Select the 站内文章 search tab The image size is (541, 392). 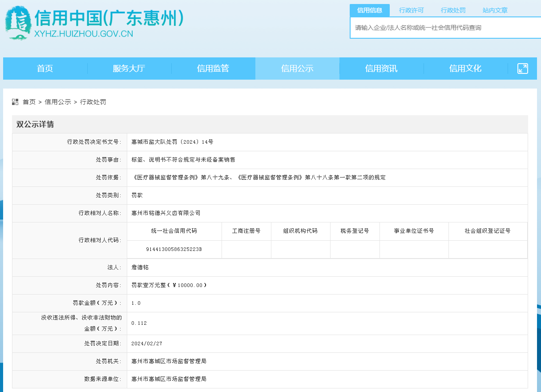point(495,10)
